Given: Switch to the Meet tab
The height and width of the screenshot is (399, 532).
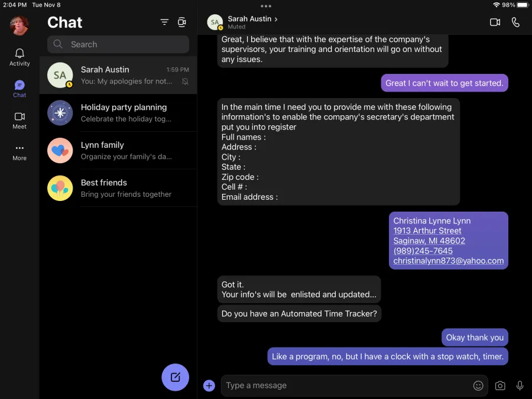Looking at the screenshot, I should 20,121.
